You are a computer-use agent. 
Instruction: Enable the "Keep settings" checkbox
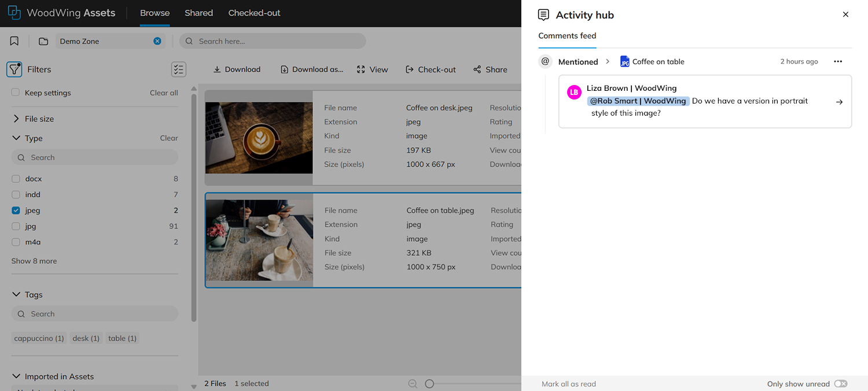14,93
